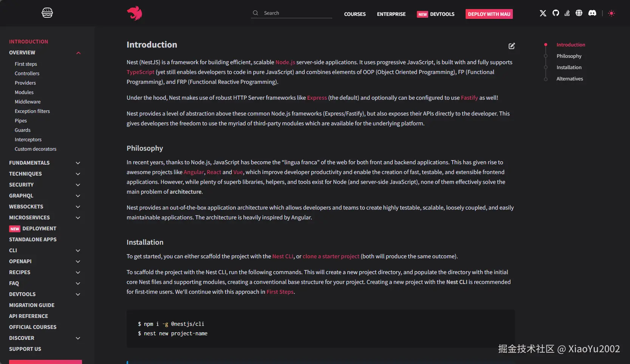Open Guards in sidebar
630x364 pixels.
pos(23,130)
